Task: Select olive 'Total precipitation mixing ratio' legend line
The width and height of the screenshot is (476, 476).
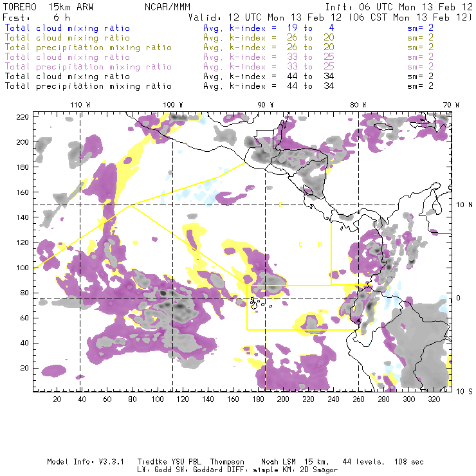Action: (88, 48)
